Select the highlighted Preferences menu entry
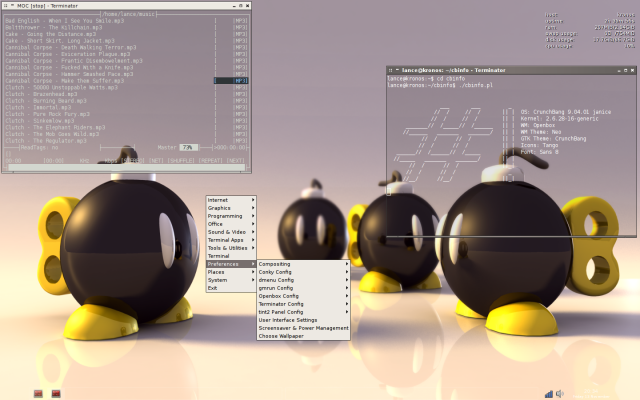Viewport: 640px width, 400px height. 231,264
